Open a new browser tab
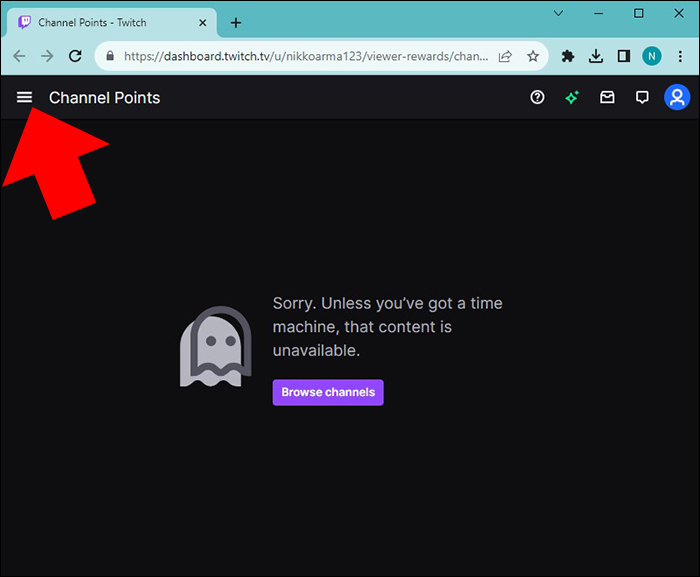The height and width of the screenshot is (577, 700). (236, 23)
